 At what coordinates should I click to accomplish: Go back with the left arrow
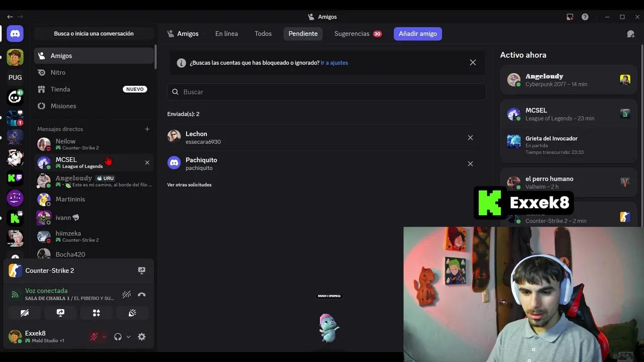[10, 17]
